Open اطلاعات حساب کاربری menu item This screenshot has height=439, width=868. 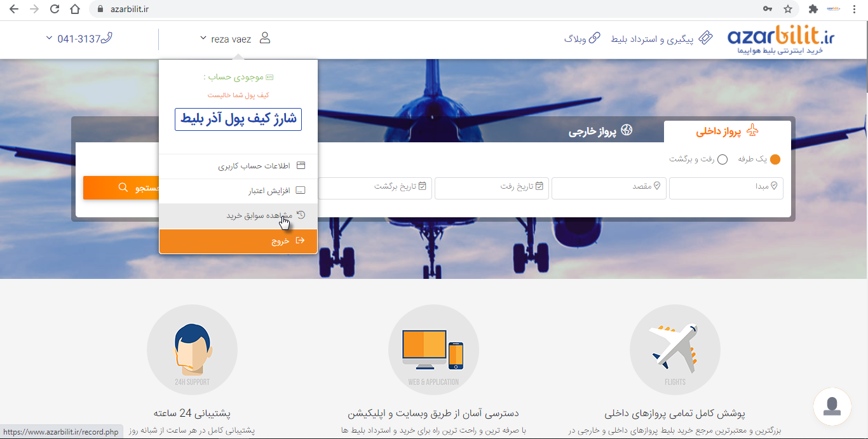pos(254,166)
